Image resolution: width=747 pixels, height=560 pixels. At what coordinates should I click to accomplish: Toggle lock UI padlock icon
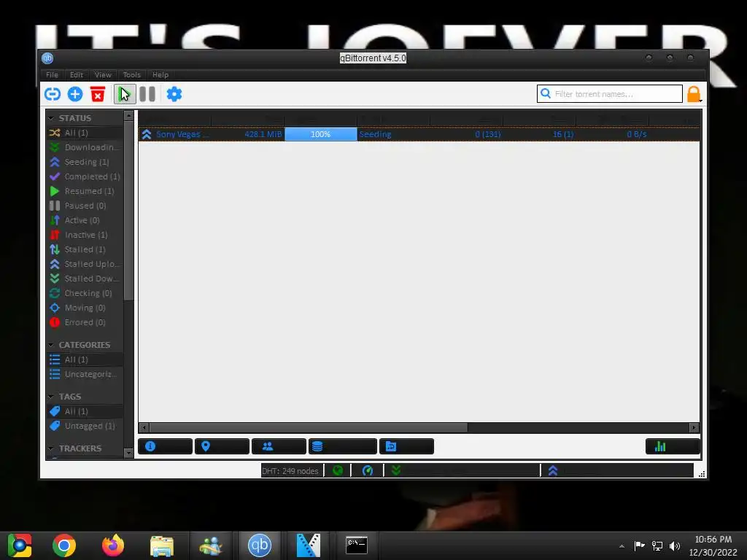click(x=694, y=94)
